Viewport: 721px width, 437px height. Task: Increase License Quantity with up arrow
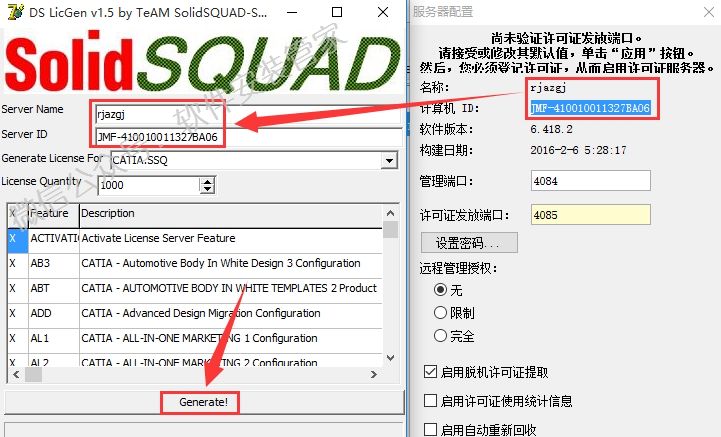point(207,181)
